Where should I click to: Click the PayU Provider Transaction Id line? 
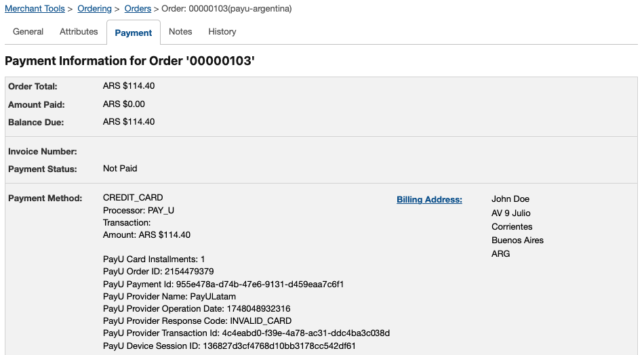[247, 333]
